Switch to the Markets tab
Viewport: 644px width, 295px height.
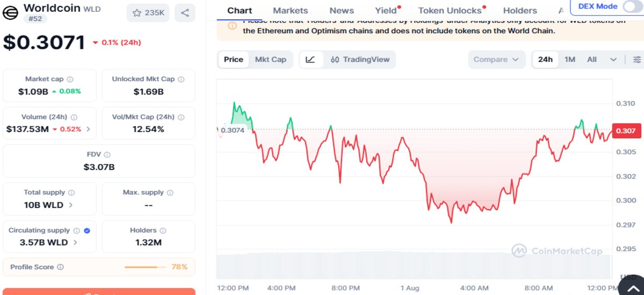pos(290,10)
